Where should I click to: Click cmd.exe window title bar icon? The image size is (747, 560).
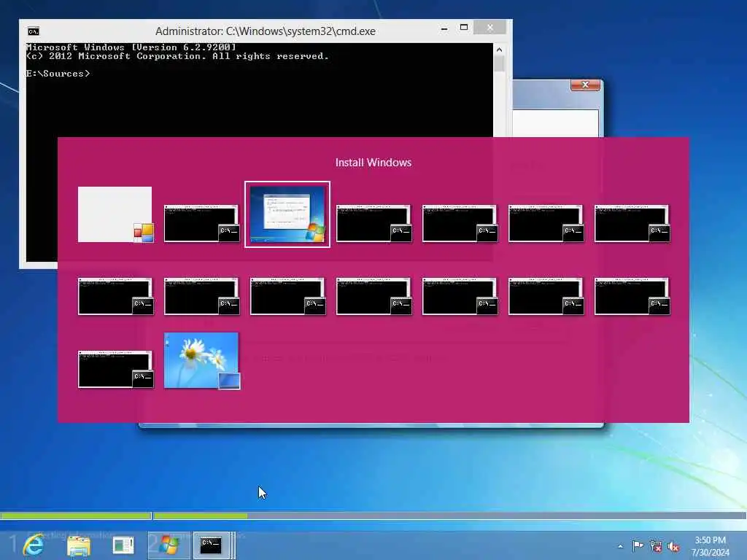pyautogui.click(x=34, y=31)
